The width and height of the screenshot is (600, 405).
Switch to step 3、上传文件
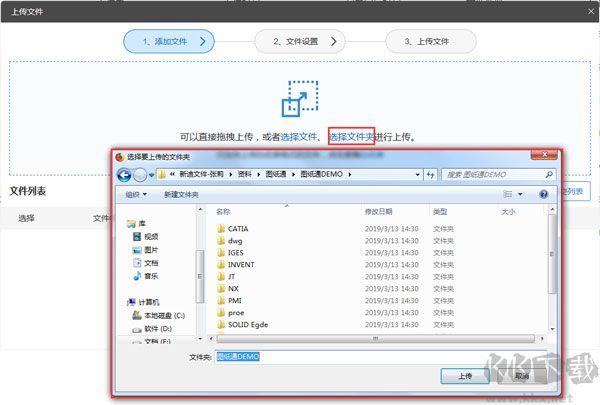[431, 41]
